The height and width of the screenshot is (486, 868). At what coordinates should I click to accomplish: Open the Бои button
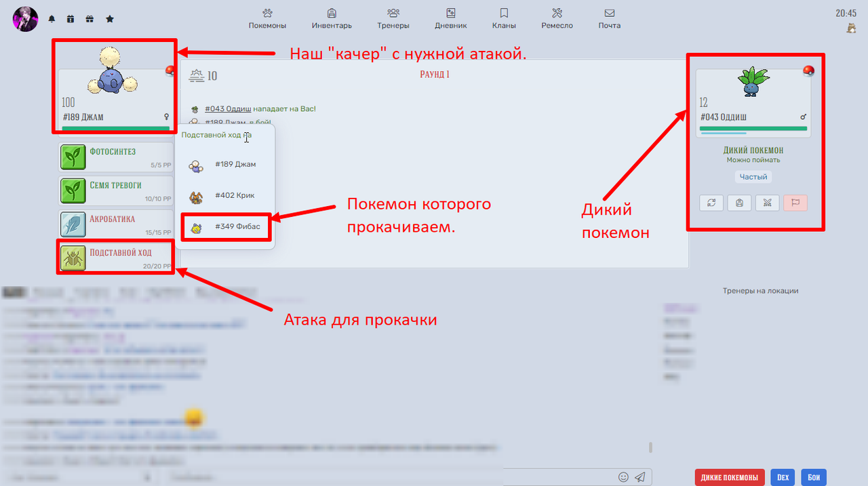[814, 477]
